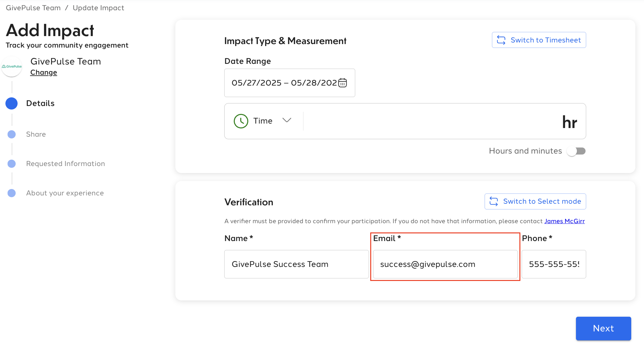The image size is (644, 348).
Task: Click the Impact Type & Measurement heading
Action: pos(285,41)
